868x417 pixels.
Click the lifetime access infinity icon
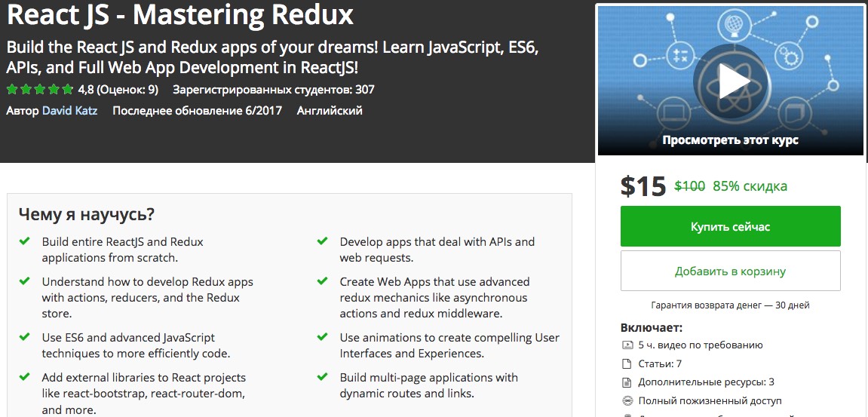coord(627,401)
